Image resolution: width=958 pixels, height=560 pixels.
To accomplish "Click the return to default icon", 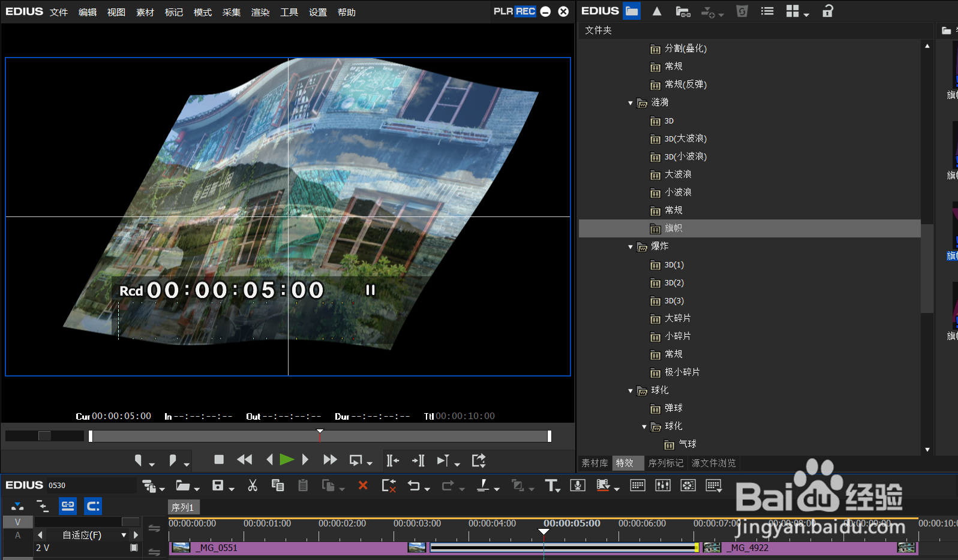I will [x=742, y=11].
